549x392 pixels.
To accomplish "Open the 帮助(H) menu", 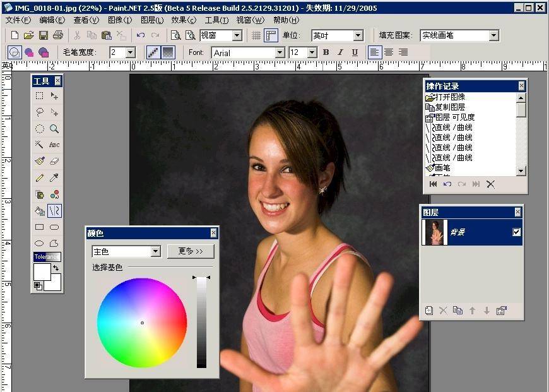I will pos(286,20).
